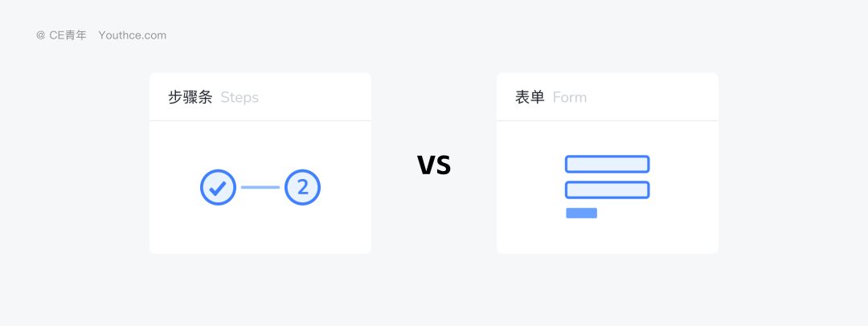Click the Form card header divider line
The width and height of the screenshot is (868, 326).
pyautogui.click(x=608, y=120)
